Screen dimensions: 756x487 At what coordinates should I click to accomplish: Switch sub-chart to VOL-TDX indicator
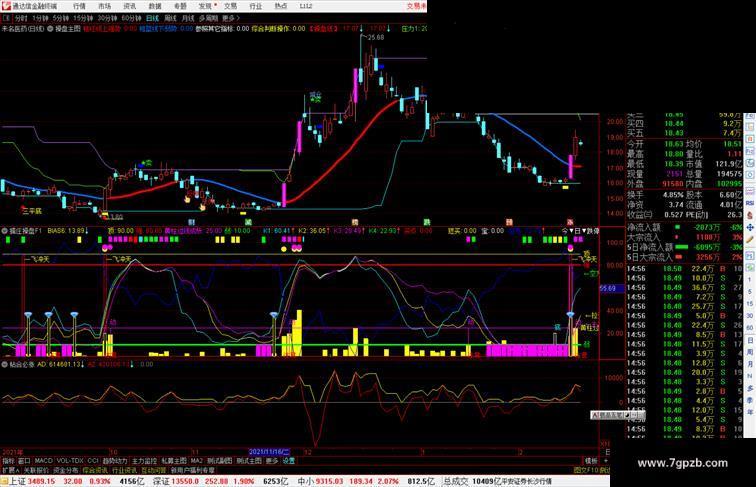click(70, 461)
